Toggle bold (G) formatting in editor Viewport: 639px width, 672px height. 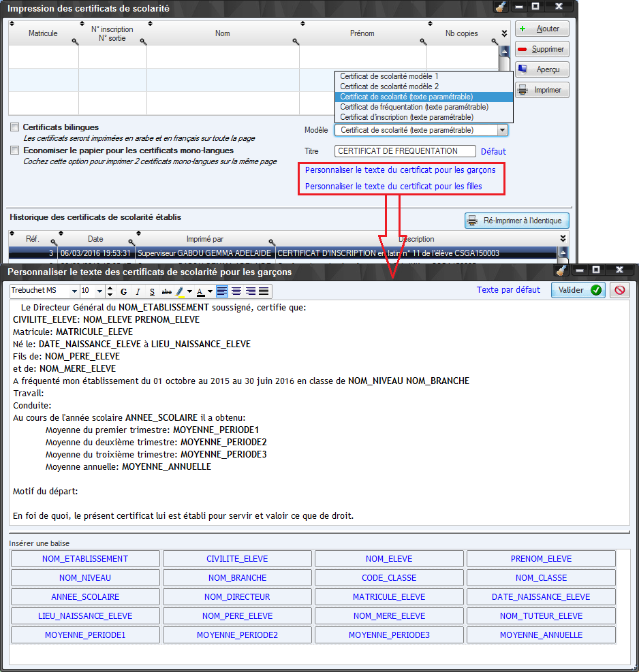[124, 291]
